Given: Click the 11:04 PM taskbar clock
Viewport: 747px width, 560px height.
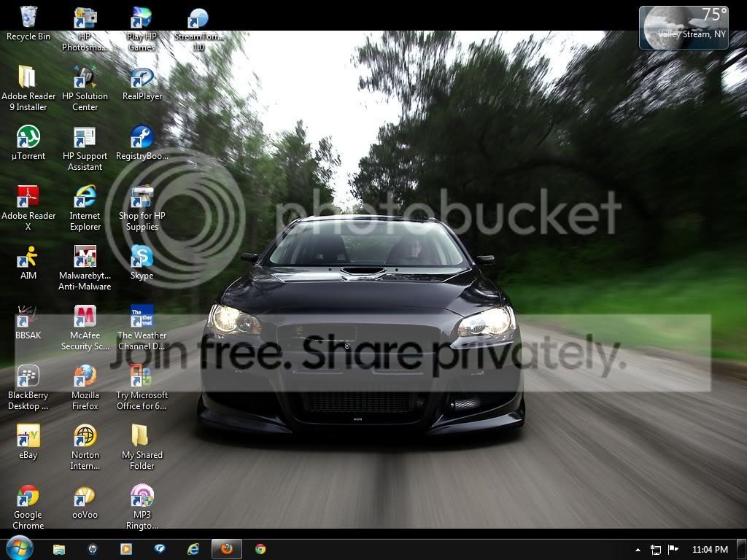Looking at the screenshot, I should coord(710,550).
